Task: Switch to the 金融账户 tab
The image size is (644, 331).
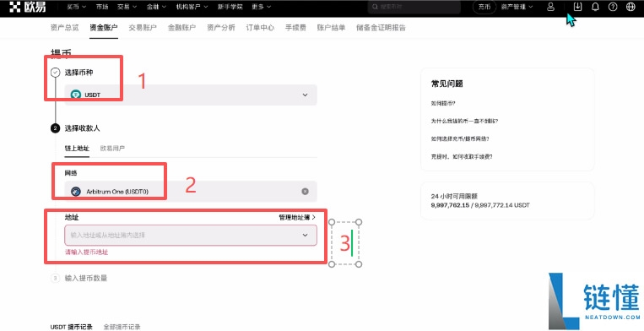Action: [x=182, y=28]
